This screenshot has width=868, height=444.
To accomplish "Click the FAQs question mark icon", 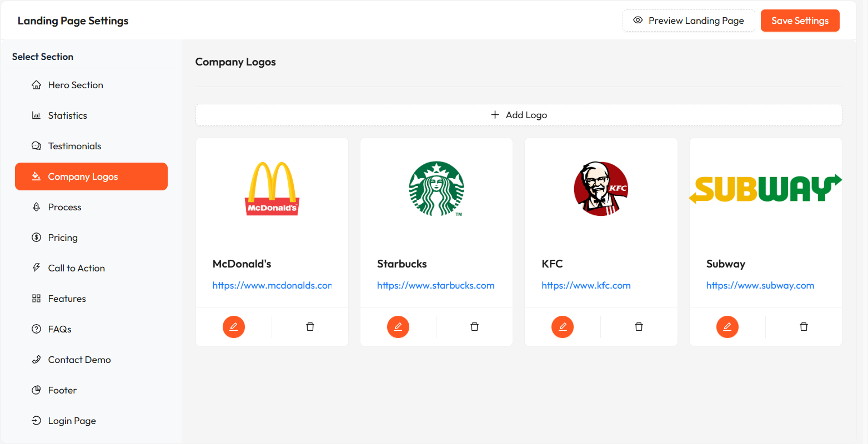I will point(37,329).
